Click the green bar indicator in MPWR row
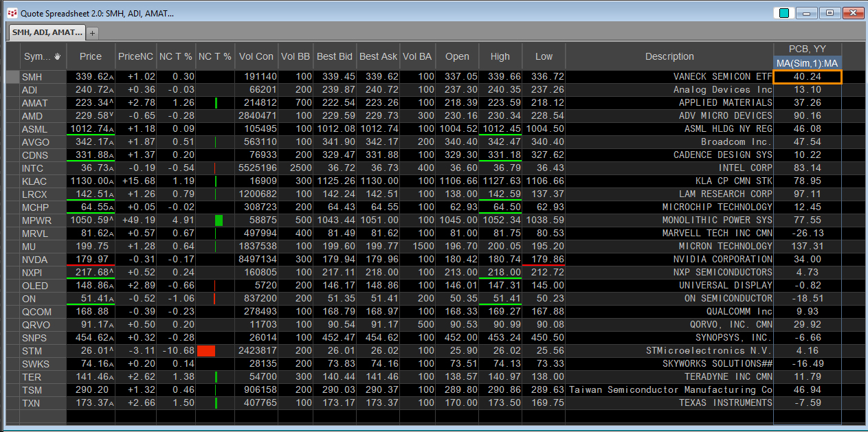 (219, 220)
